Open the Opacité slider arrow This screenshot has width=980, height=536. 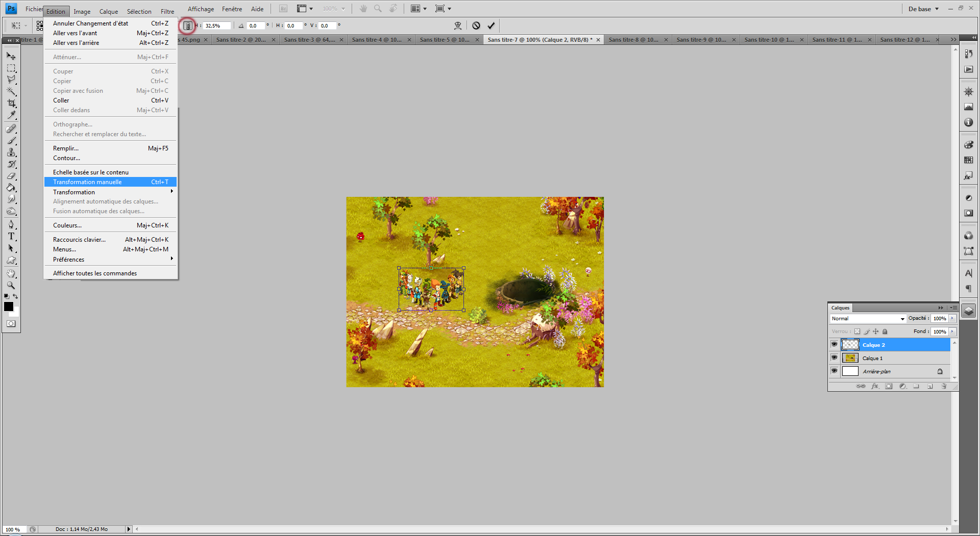coord(952,318)
